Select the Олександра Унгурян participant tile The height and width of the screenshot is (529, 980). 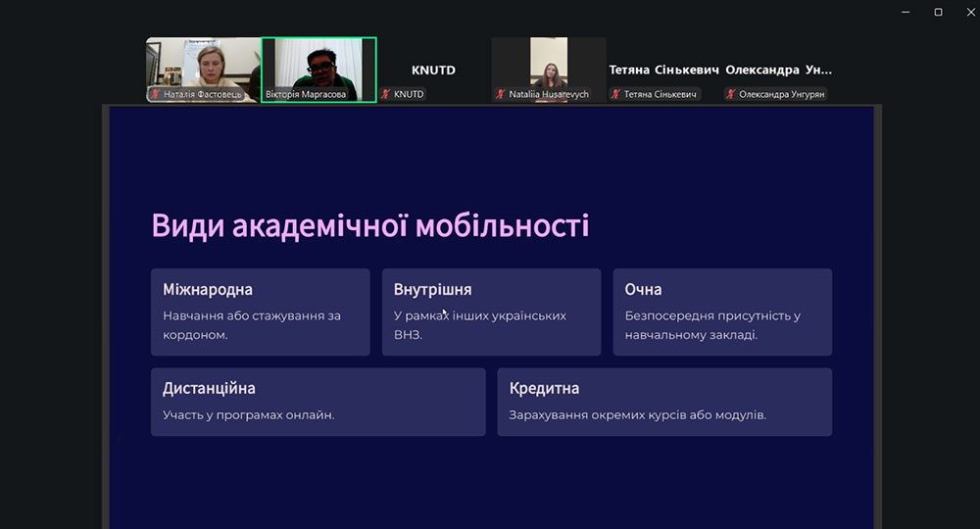coord(778,71)
